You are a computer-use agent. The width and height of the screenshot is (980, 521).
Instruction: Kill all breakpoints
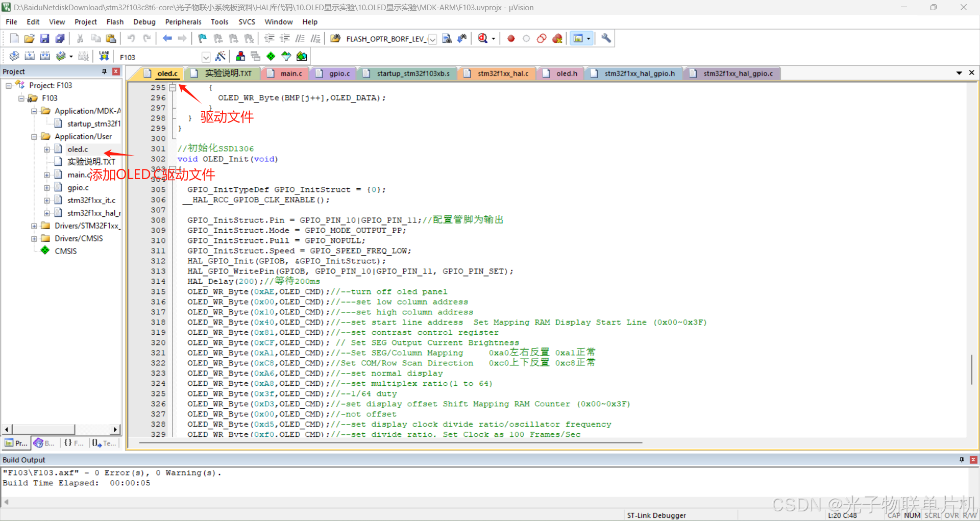point(557,38)
